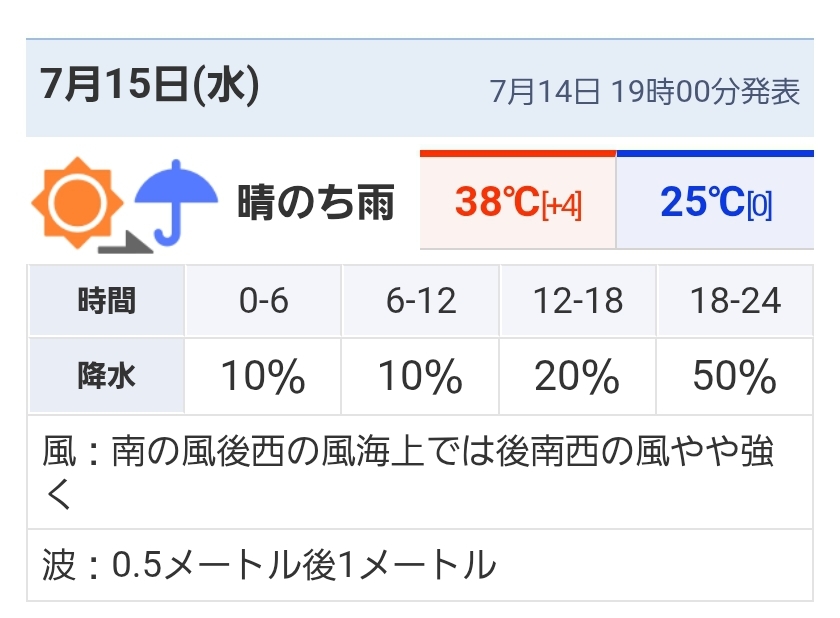840x618 pixels.
Task: Click the 38℃ high temperature box
Action: click(x=518, y=200)
